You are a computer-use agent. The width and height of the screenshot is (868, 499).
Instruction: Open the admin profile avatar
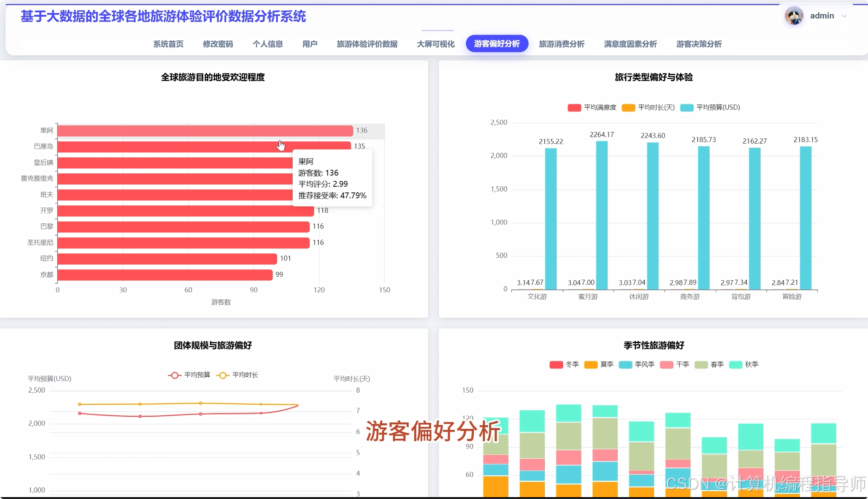pyautogui.click(x=794, y=15)
